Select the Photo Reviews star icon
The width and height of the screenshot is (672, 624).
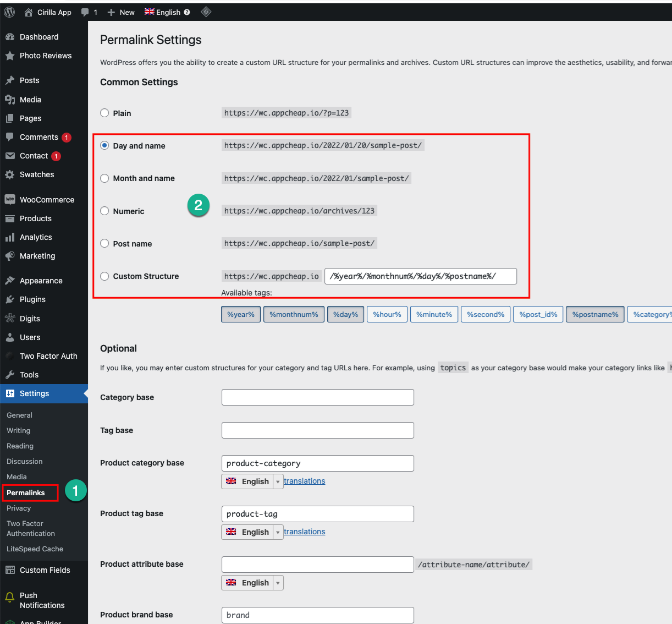click(x=11, y=56)
